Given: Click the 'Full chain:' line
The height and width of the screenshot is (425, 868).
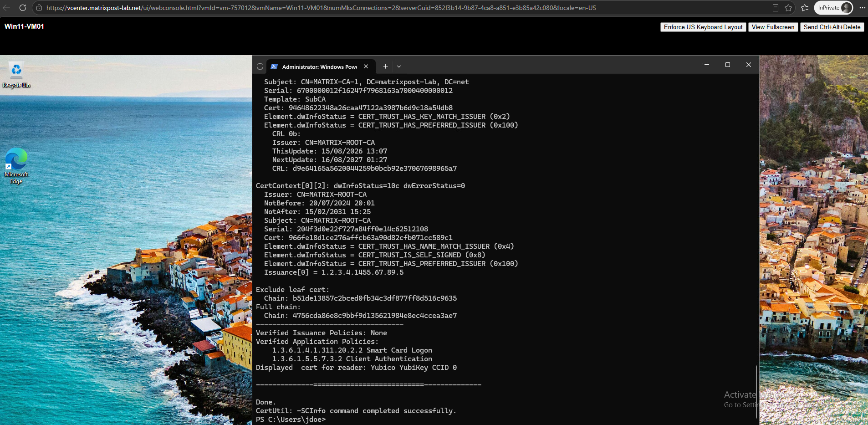Looking at the screenshot, I should [278, 307].
